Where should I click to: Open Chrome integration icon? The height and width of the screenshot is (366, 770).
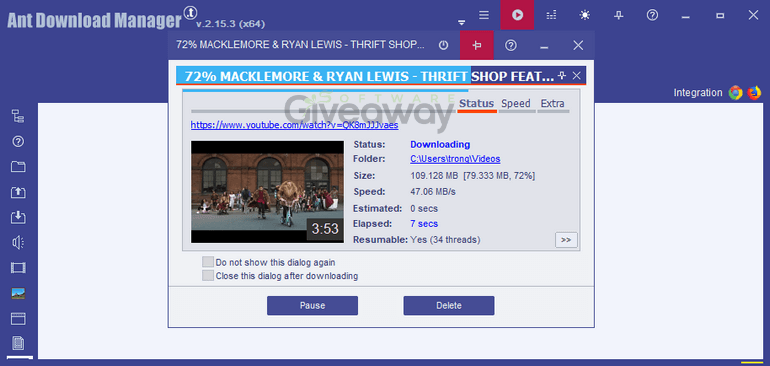(735, 92)
